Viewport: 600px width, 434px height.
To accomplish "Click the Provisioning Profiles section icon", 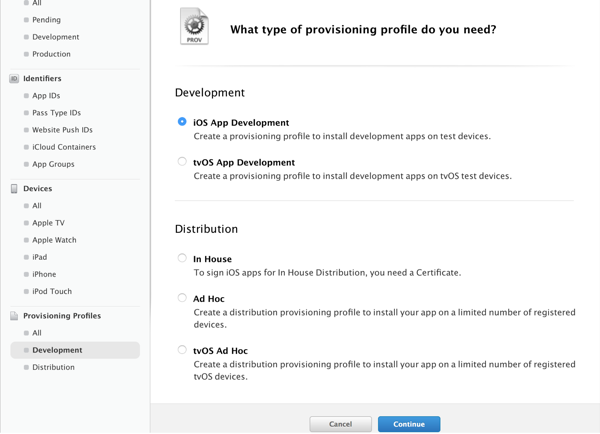I will (x=14, y=316).
